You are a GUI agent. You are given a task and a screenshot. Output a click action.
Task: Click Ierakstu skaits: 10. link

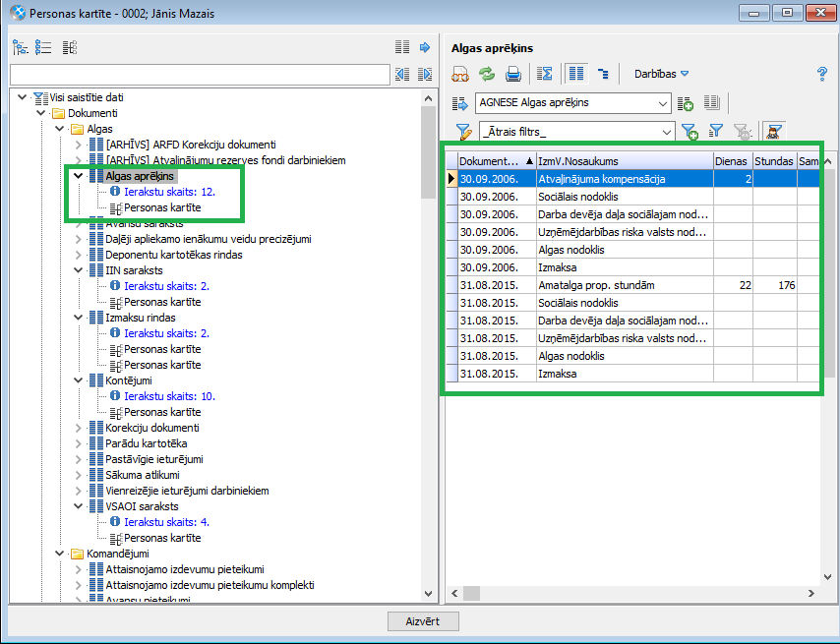click(169, 396)
